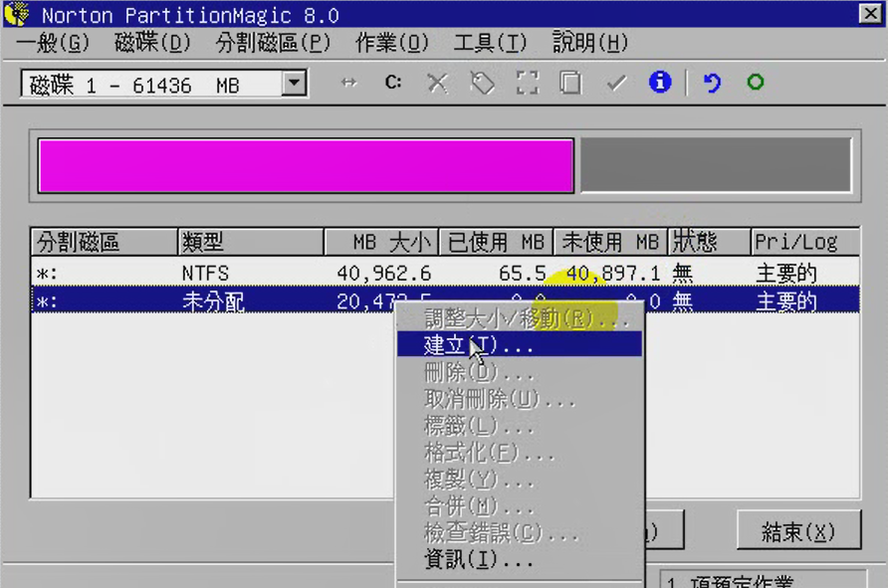Click the format partition toolbar icon
888x588 pixels.
coord(528,84)
